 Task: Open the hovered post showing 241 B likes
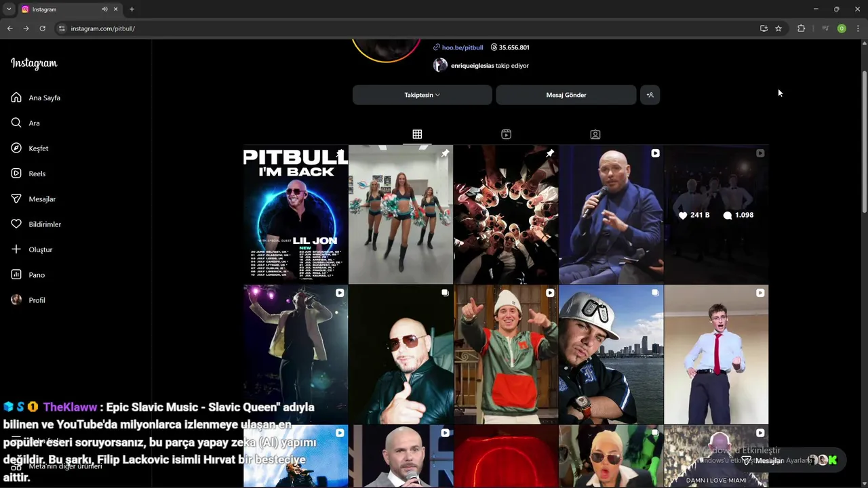(716, 214)
